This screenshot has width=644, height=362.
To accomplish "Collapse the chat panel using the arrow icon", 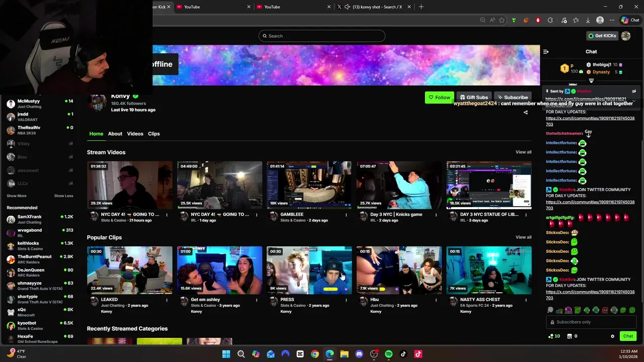I will (x=546, y=51).
